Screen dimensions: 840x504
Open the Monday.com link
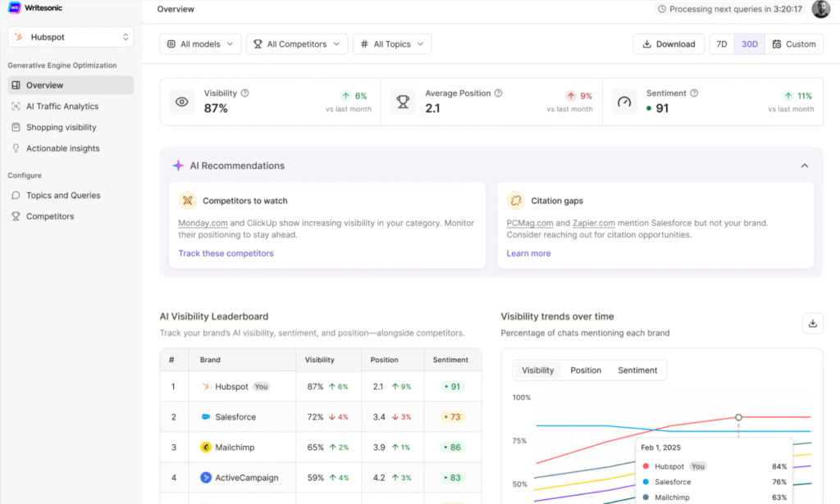coord(203,223)
